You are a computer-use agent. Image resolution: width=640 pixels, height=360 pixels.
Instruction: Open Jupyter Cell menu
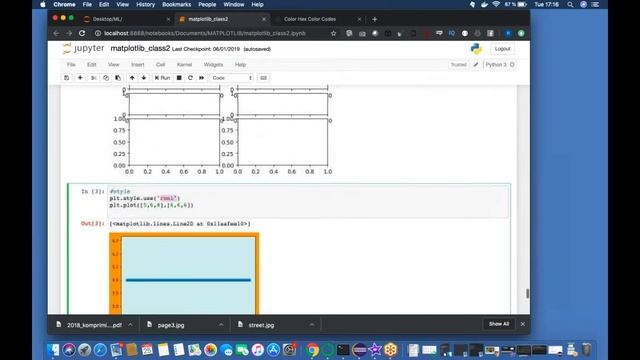[160, 64]
